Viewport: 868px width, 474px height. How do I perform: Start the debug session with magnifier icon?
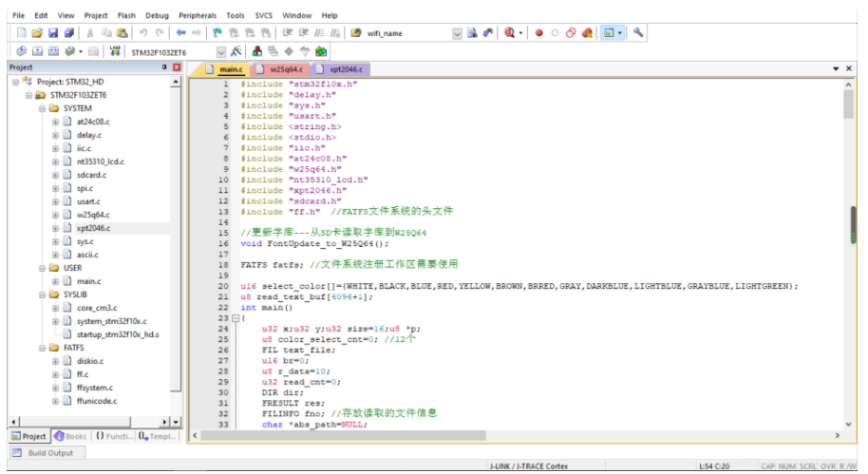511,33
